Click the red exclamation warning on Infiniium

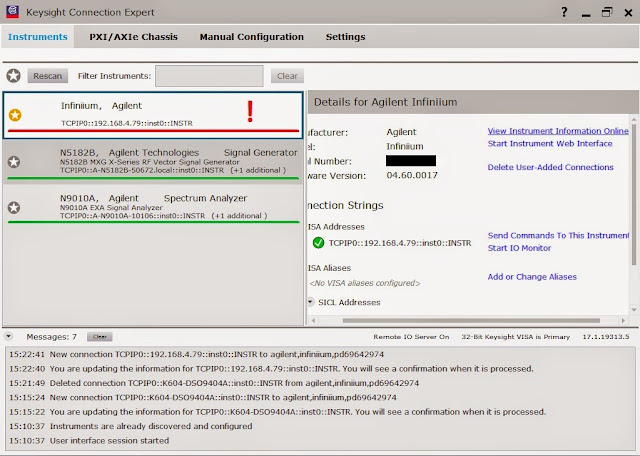tap(250, 112)
